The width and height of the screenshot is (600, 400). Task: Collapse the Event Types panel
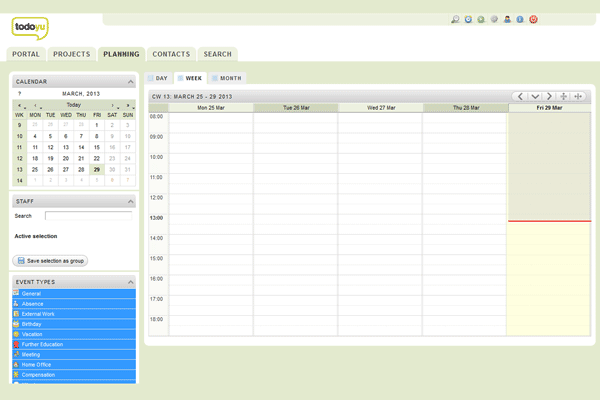click(130, 282)
